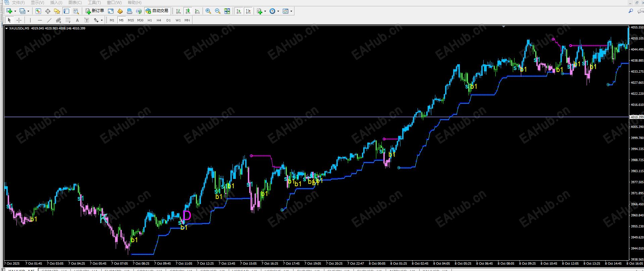This screenshot has height=271, width=644.
Task: Select the arrow cursor tool
Action: coord(9,20)
